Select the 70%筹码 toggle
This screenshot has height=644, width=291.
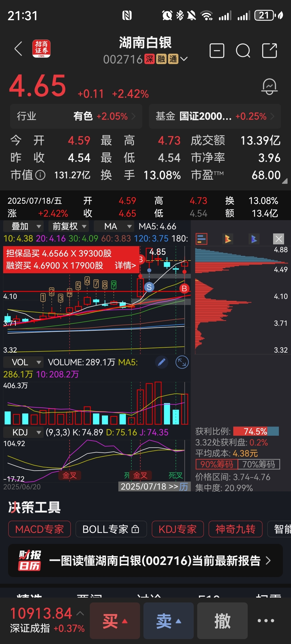[259, 464]
